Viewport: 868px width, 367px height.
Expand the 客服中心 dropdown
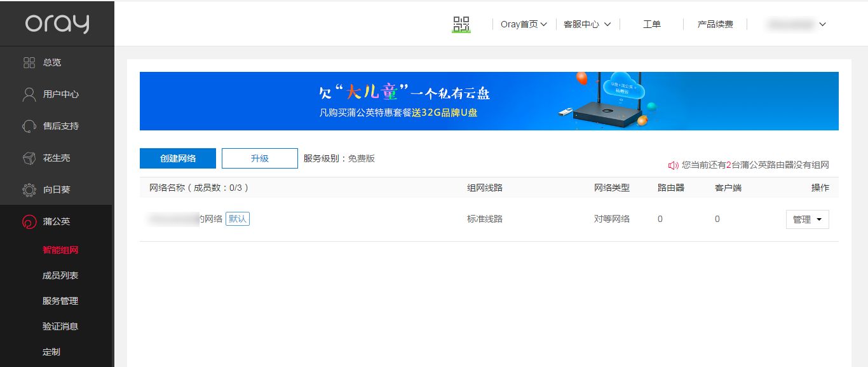click(x=587, y=24)
